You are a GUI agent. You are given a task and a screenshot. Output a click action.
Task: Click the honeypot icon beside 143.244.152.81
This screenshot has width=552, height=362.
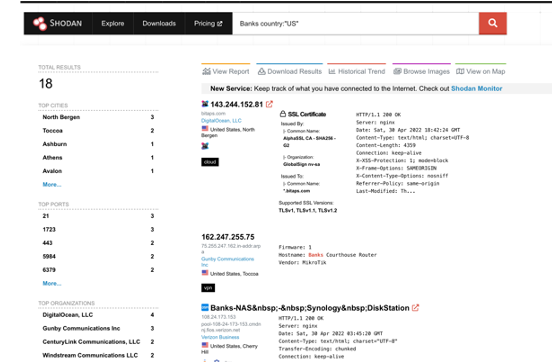coord(205,104)
